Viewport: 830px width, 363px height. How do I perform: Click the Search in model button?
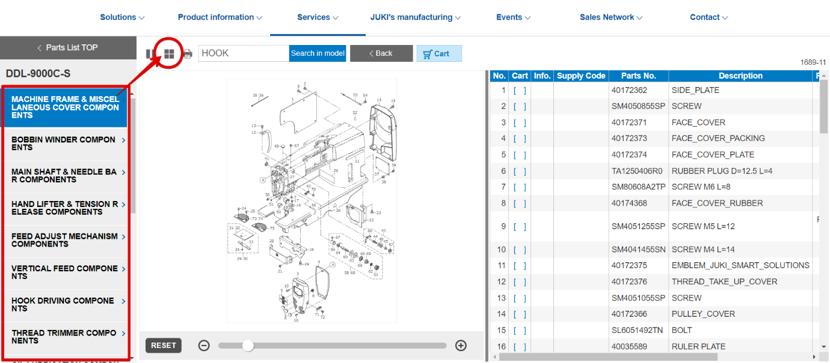[318, 53]
